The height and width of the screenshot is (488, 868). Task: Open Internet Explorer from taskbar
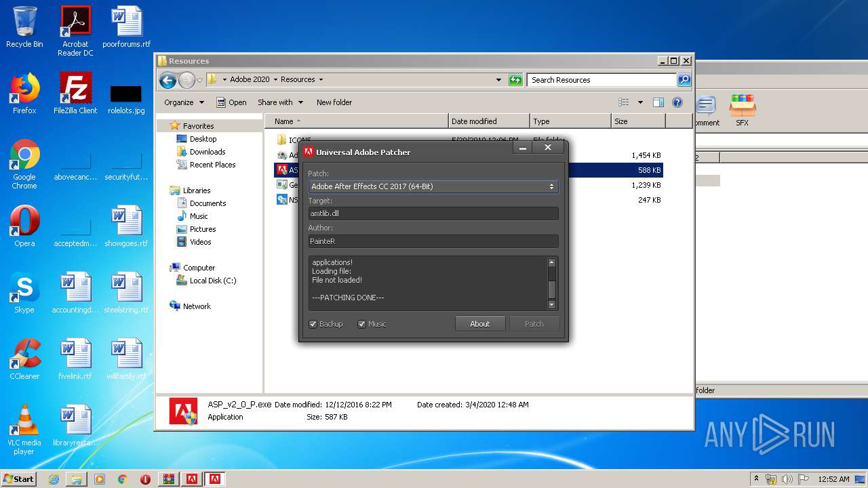54,479
